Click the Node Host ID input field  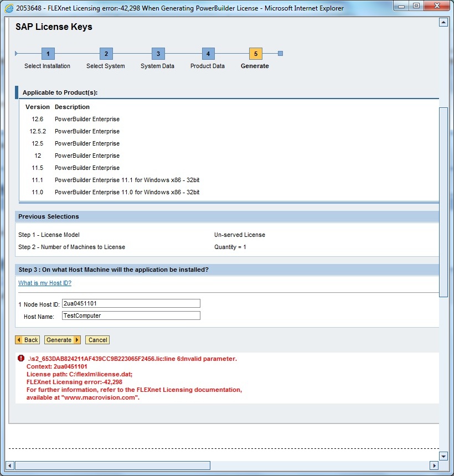131,303
